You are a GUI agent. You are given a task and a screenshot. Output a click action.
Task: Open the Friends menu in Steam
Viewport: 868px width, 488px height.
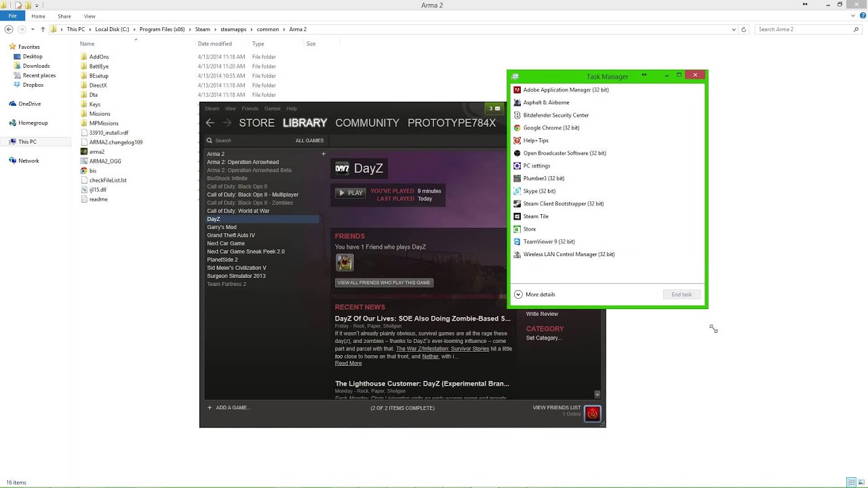coord(250,108)
